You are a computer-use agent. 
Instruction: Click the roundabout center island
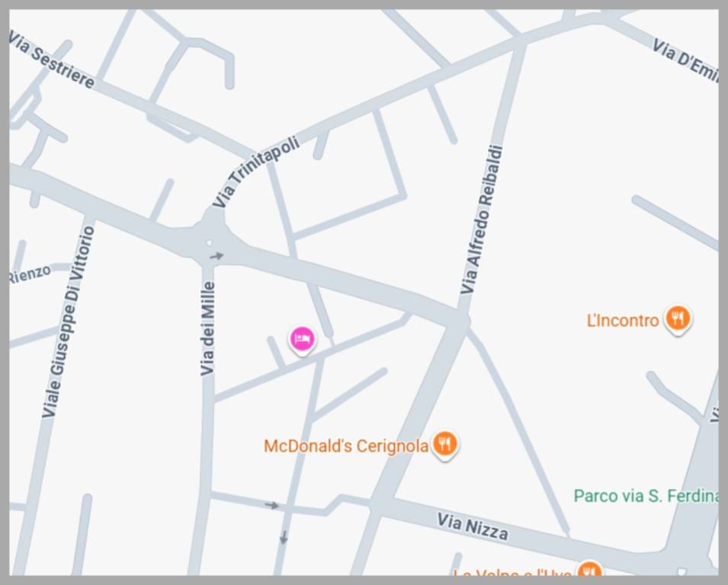point(210,243)
